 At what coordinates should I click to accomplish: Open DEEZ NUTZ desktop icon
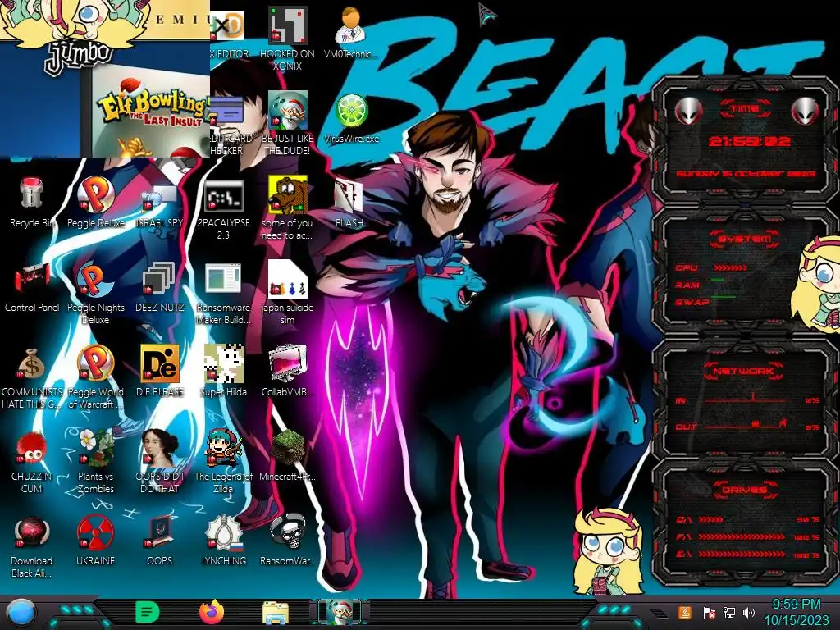[x=159, y=279]
